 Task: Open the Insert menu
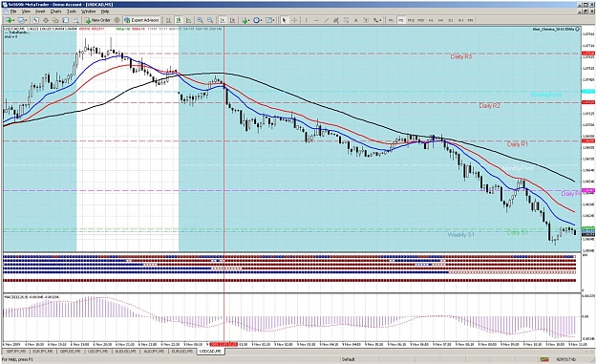40,11
